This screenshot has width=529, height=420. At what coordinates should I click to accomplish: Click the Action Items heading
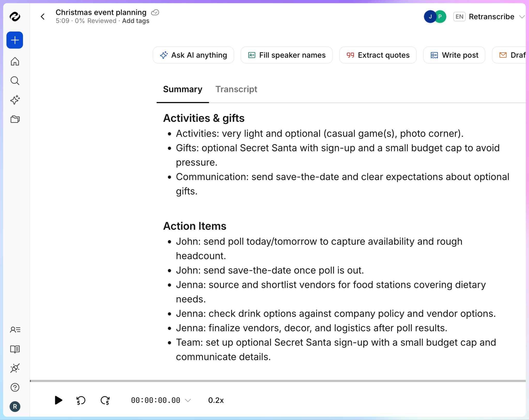click(x=195, y=226)
